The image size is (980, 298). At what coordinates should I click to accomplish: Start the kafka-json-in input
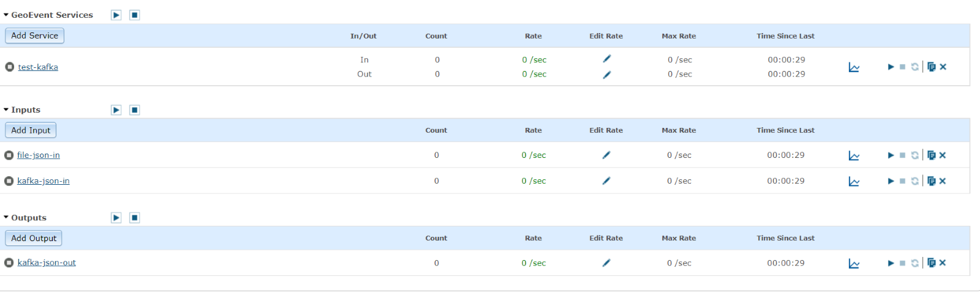coord(891,181)
